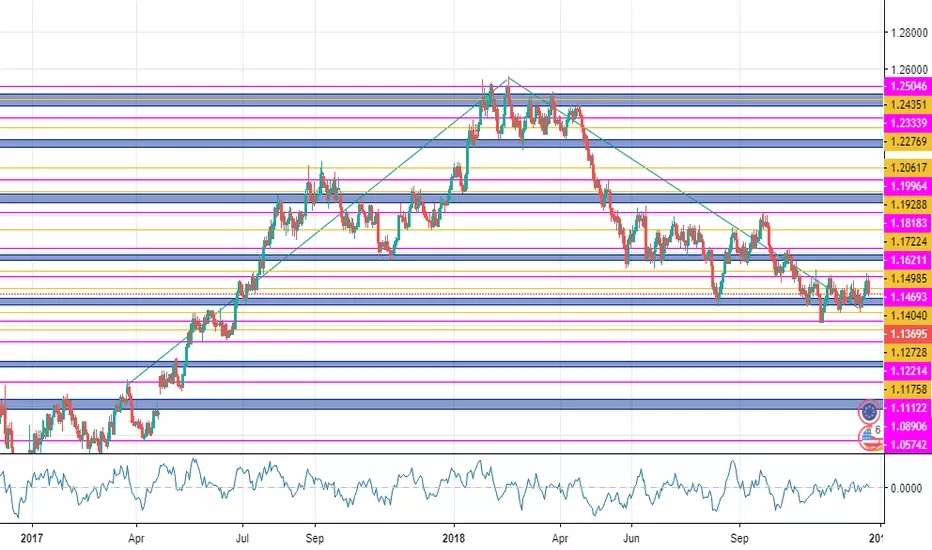The height and width of the screenshot is (550, 932).
Task: Select the Sep 2018 time axis label
Action: (x=739, y=538)
